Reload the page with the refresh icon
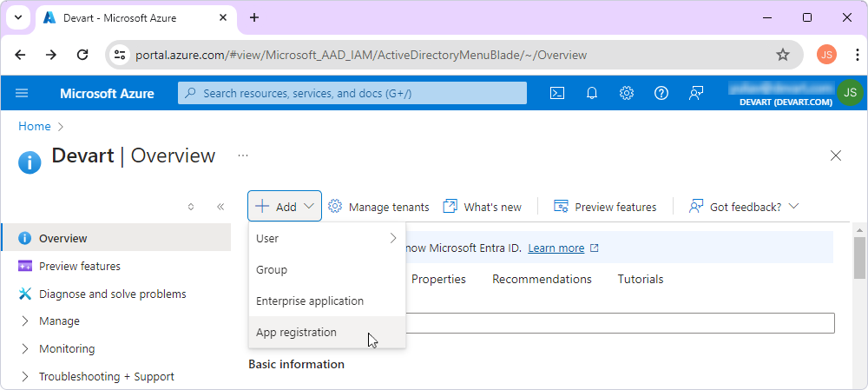868x390 pixels. pos(82,55)
